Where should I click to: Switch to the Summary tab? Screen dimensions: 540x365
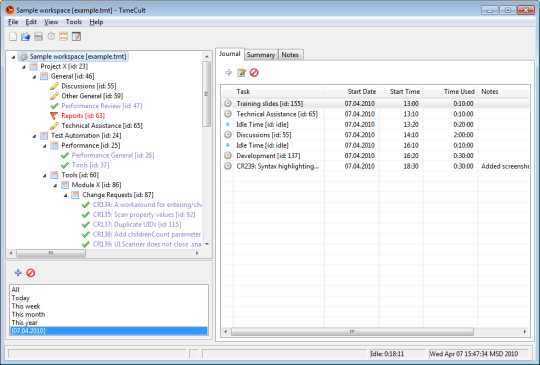tap(261, 55)
